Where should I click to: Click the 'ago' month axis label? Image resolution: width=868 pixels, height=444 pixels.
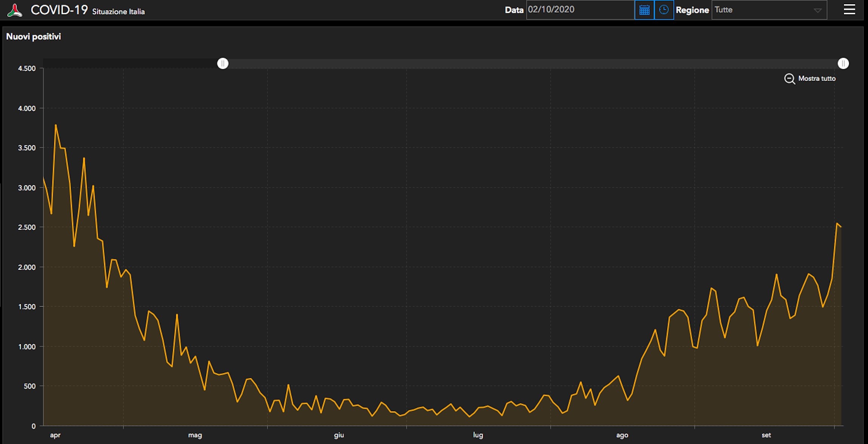click(x=622, y=435)
